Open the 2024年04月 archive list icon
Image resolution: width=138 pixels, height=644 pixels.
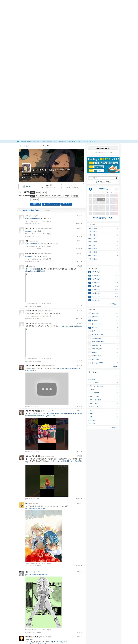click(90, 283)
